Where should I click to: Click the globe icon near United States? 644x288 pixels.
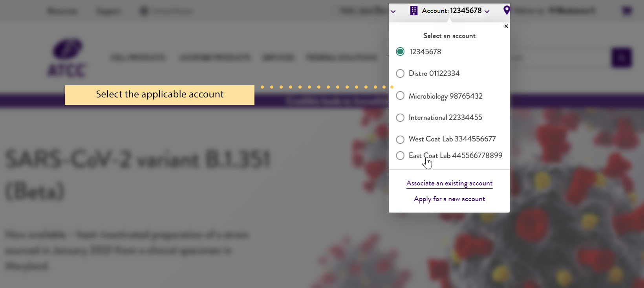[143, 11]
